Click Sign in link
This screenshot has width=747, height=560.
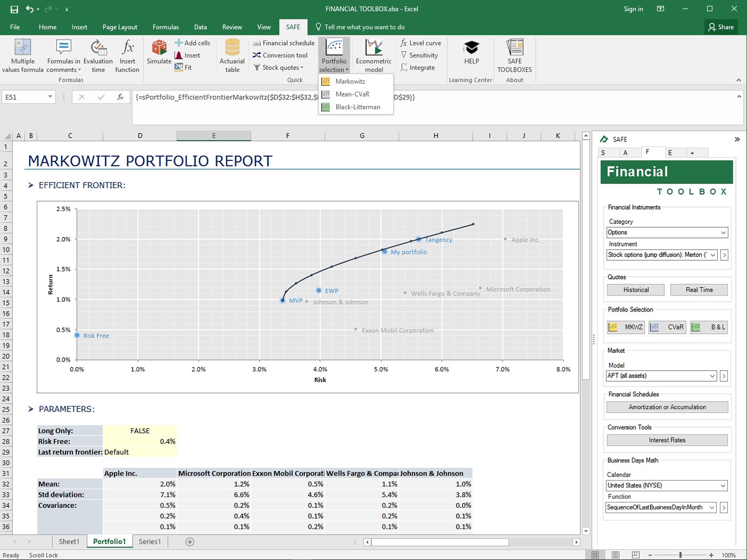(x=633, y=9)
